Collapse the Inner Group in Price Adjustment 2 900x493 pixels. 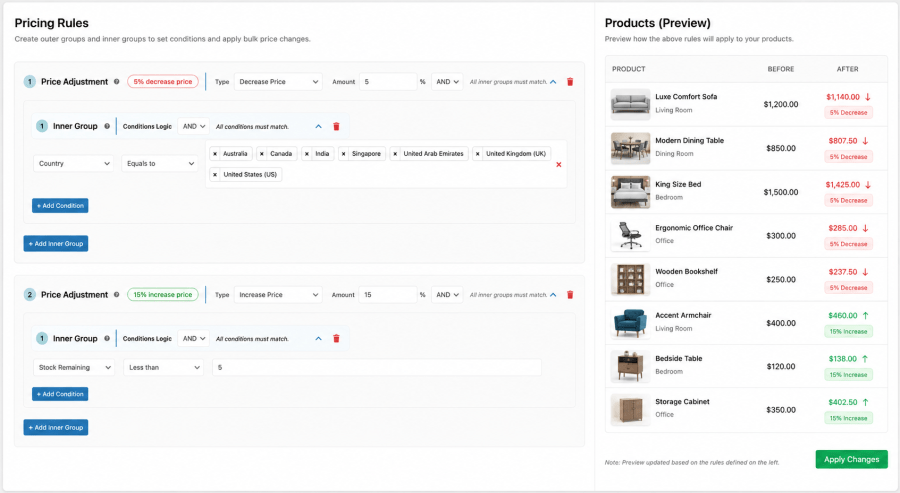319,339
